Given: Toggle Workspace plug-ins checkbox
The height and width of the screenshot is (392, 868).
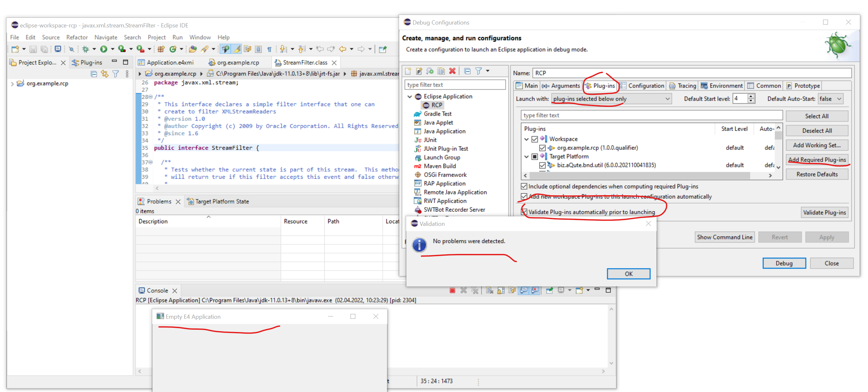Looking at the screenshot, I should pos(534,139).
